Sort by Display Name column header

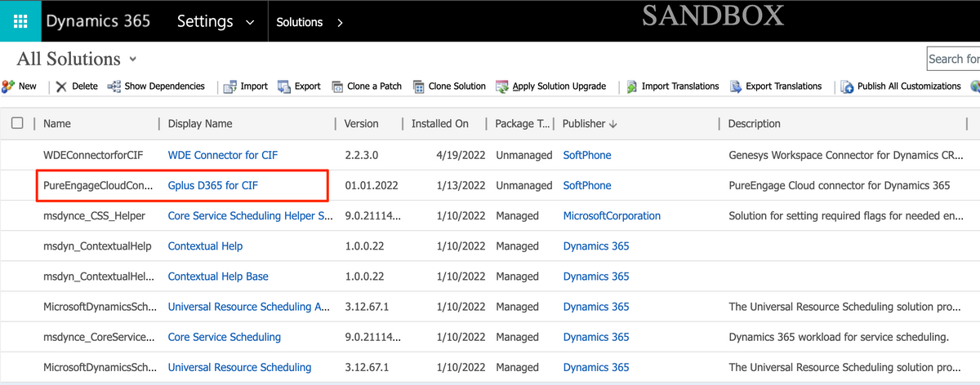200,123
